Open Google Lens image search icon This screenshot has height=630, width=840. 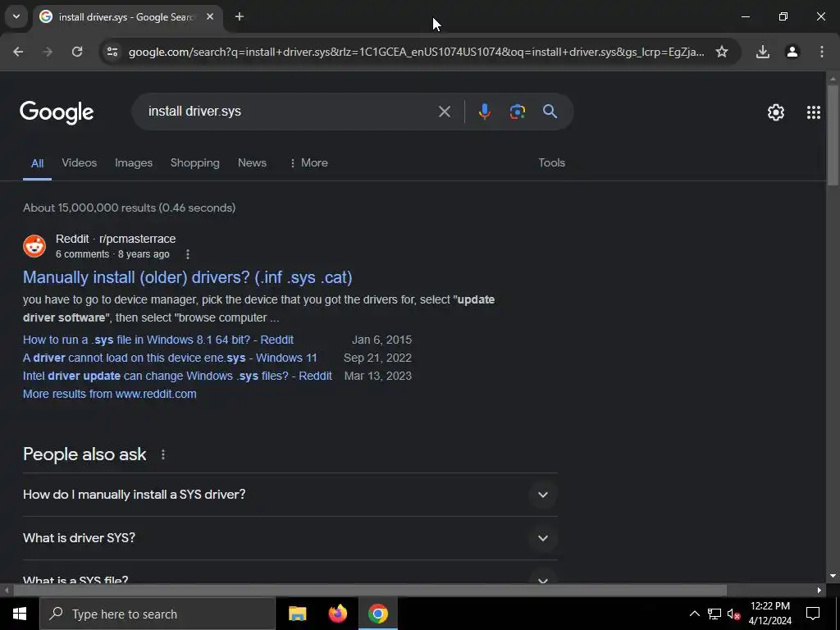click(517, 112)
